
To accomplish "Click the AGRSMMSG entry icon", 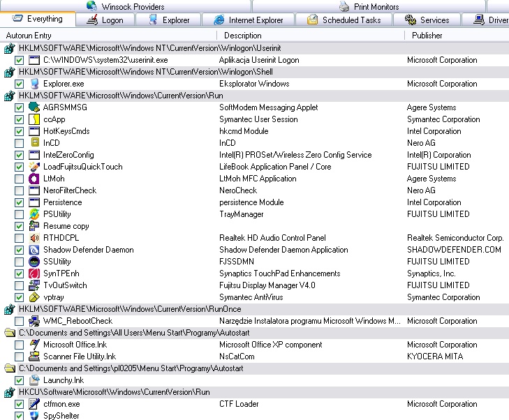I will [34, 107].
